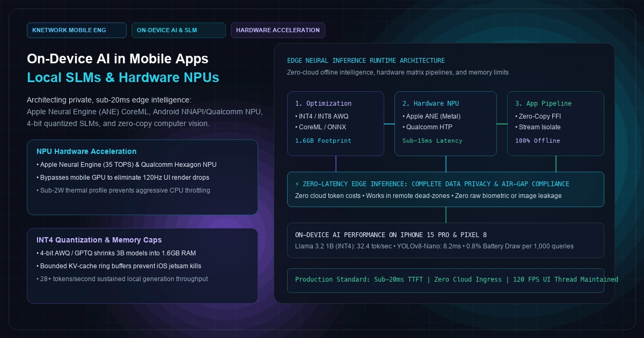Click the 'CoreML / ONNX' item
The image size is (644, 338).
(x=321, y=127)
